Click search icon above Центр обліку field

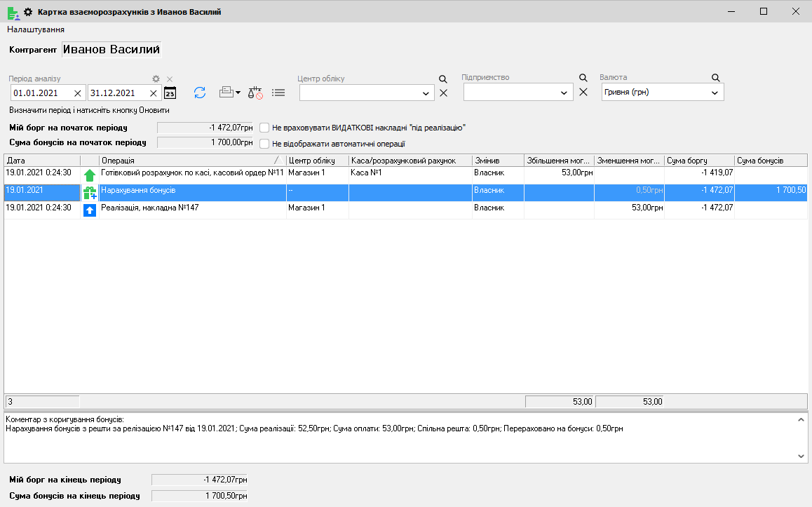pos(442,79)
